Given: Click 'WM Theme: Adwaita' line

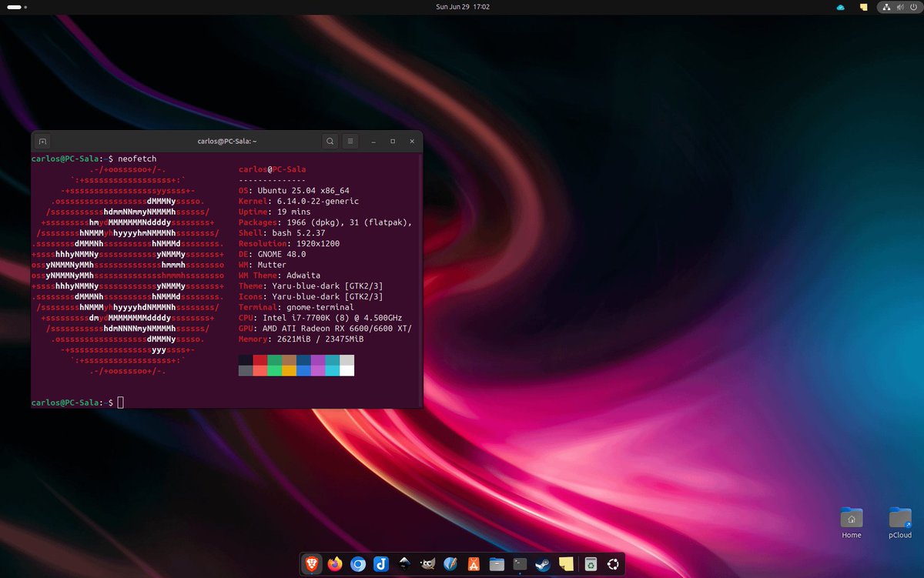Looking at the screenshot, I should [x=280, y=276].
